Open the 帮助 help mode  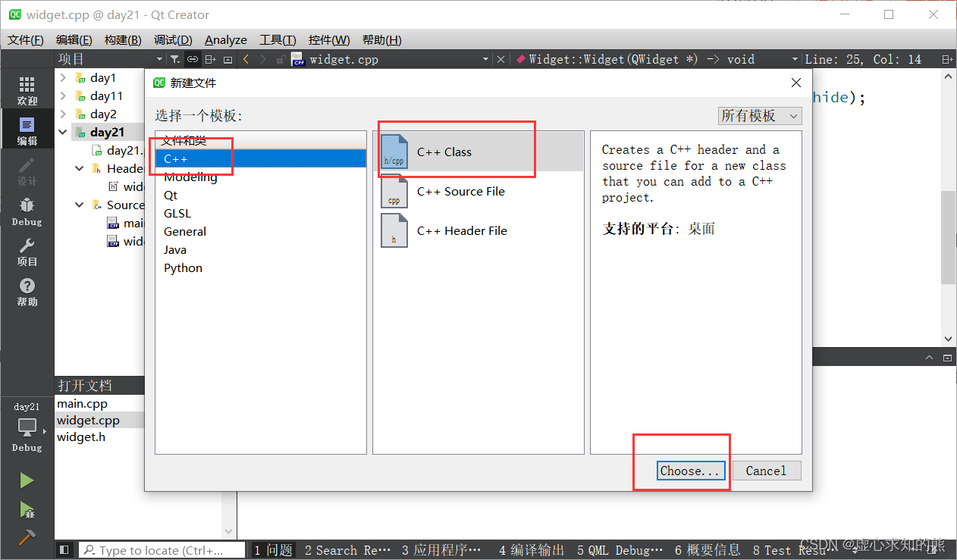tap(27, 292)
